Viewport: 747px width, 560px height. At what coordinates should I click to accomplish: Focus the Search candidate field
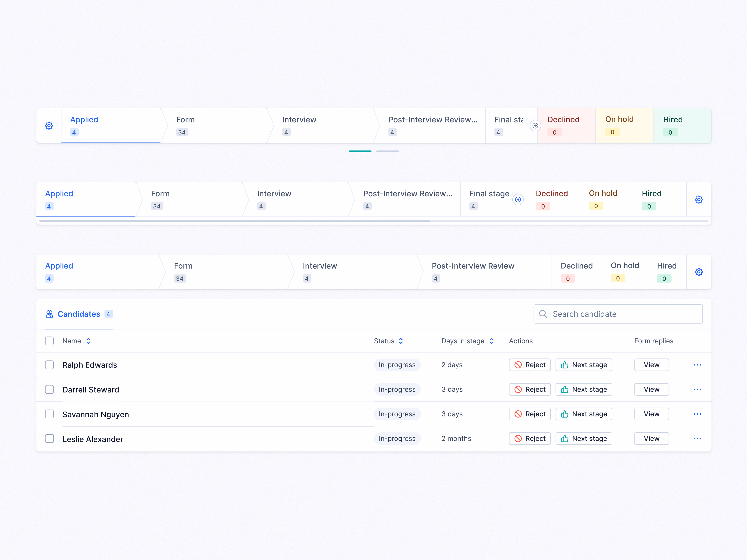pos(618,314)
